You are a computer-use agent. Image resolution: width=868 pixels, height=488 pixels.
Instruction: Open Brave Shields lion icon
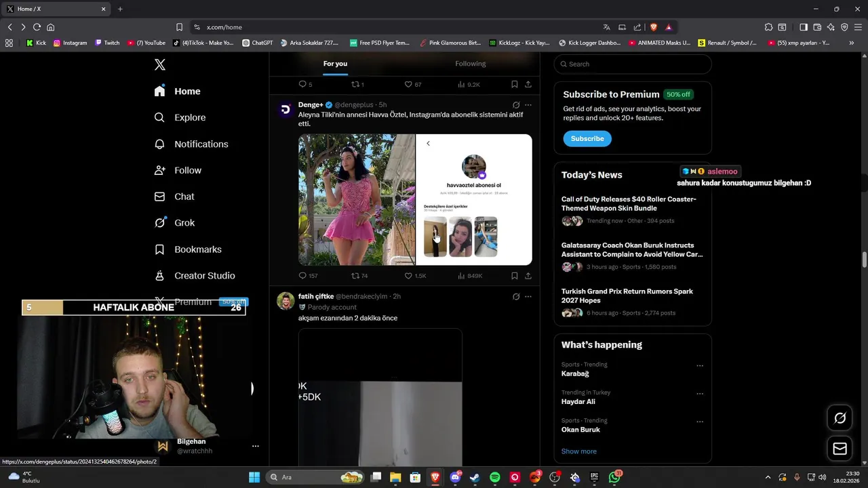654,27
